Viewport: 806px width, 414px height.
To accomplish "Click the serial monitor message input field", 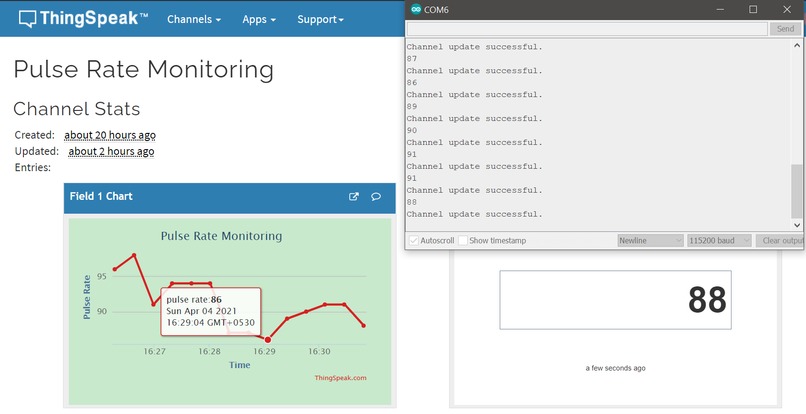I will (x=588, y=29).
